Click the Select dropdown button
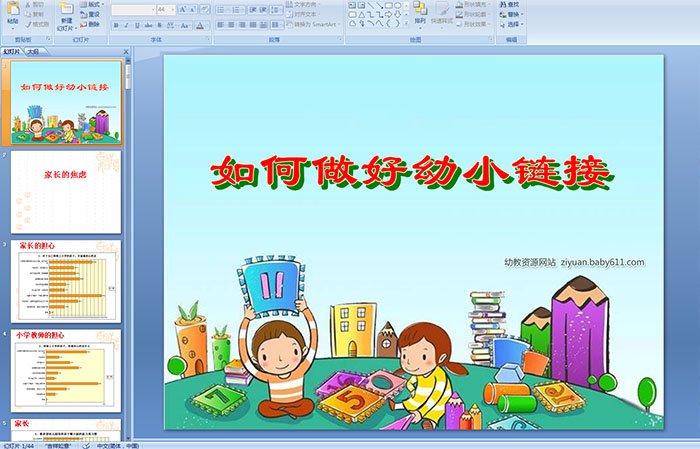The width and height of the screenshot is (700, 449). [511, 24]
